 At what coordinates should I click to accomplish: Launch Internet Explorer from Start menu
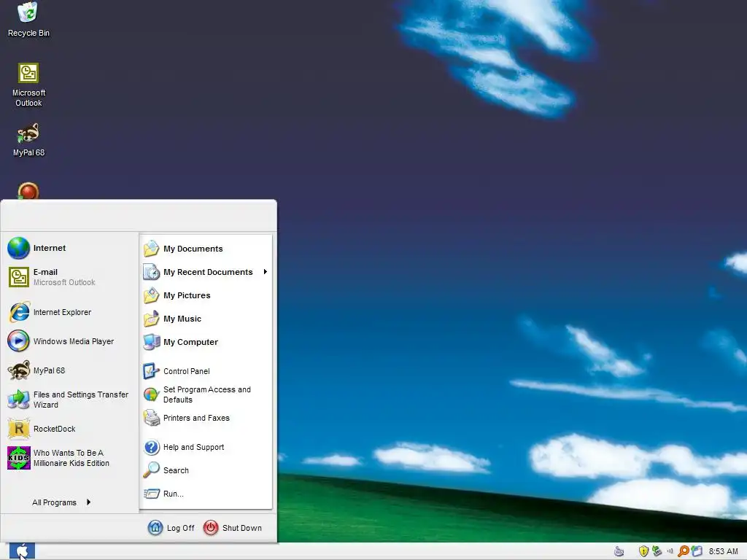pyautogui.click(x=71, y=312)
